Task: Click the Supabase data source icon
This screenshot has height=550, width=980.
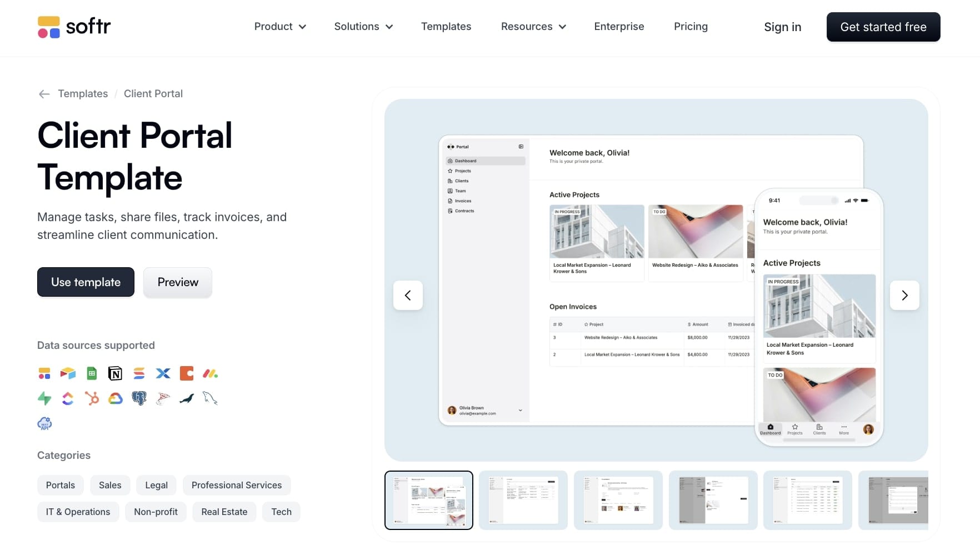Action: coord(44,398)
